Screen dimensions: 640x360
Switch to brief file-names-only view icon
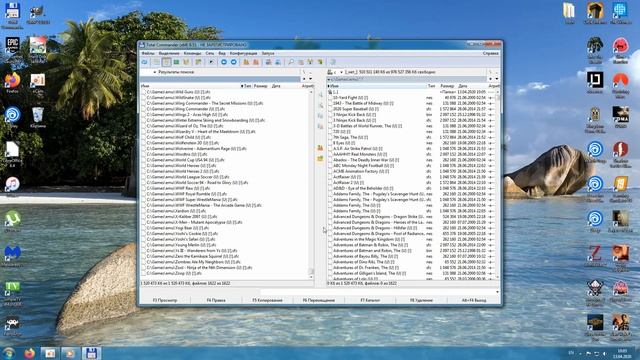(156, 62)
